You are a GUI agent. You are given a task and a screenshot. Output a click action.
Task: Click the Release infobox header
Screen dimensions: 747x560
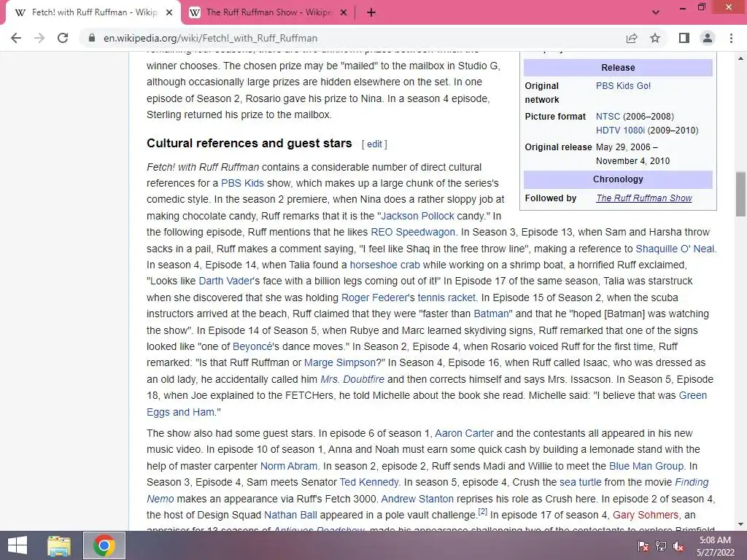coord(618,68)
